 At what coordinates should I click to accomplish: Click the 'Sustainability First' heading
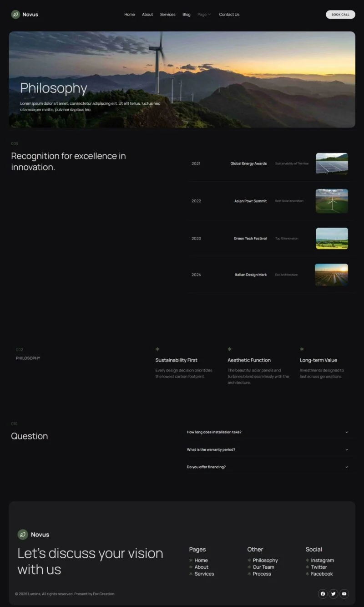point(177,360)
